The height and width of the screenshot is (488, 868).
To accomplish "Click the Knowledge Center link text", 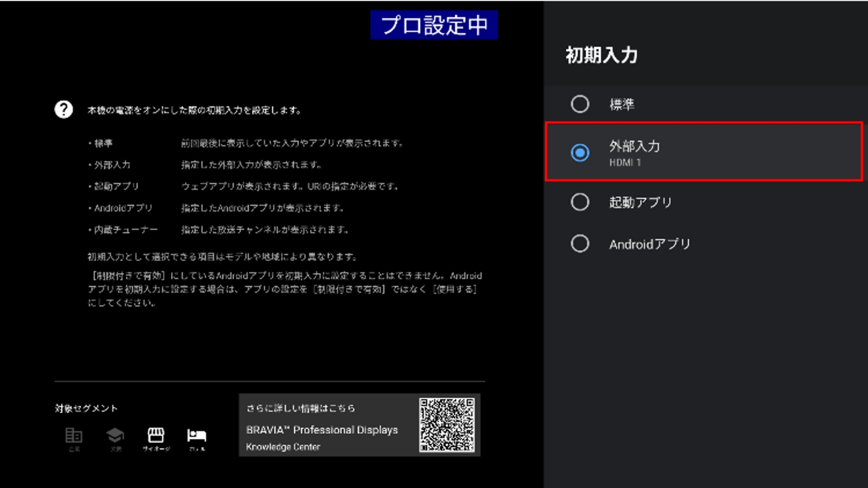I will tap(283, 447).
